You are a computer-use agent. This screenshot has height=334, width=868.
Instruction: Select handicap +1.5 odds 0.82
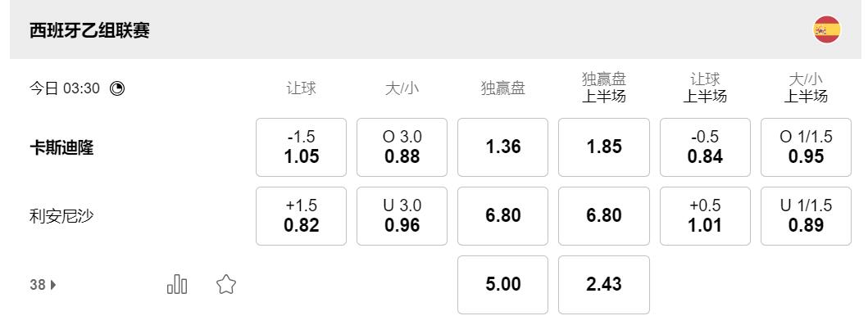pyautogui.click(x=301, y=216)
